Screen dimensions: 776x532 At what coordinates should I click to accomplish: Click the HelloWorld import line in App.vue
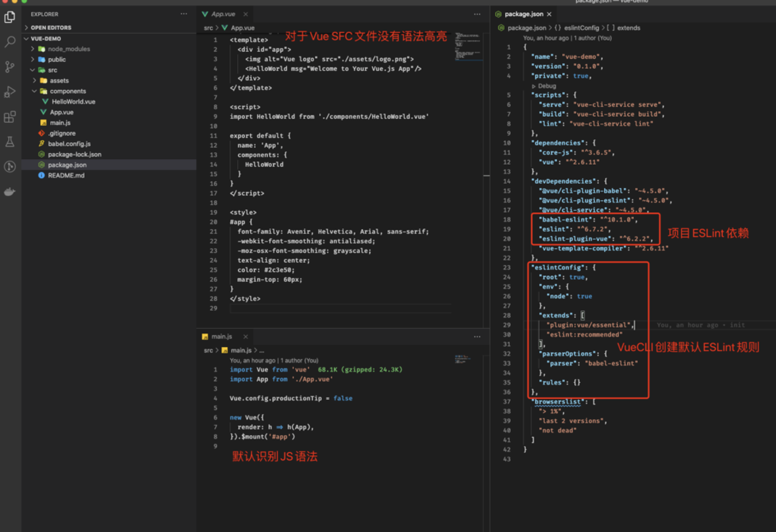point(329,116)
